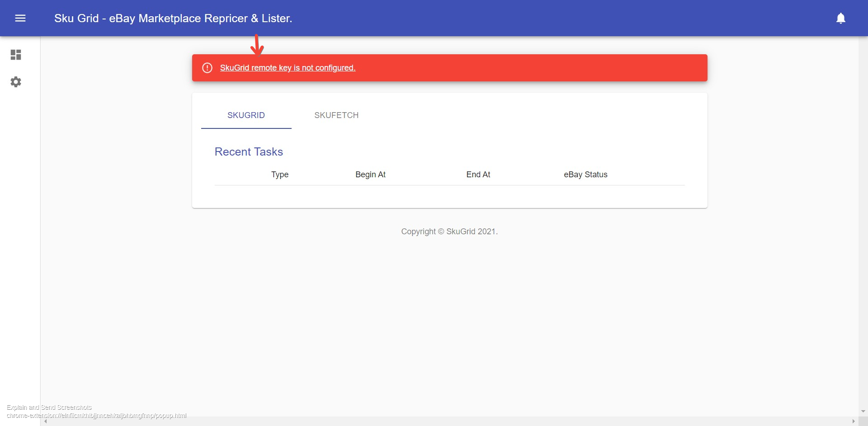Click the 'Type' column header
The width and height of the screenshot is (868, 426).
click(280, 175)
